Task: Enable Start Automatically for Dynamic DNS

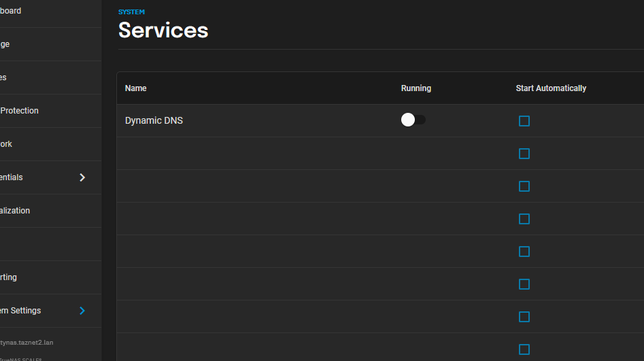Action: click(524, 121)
